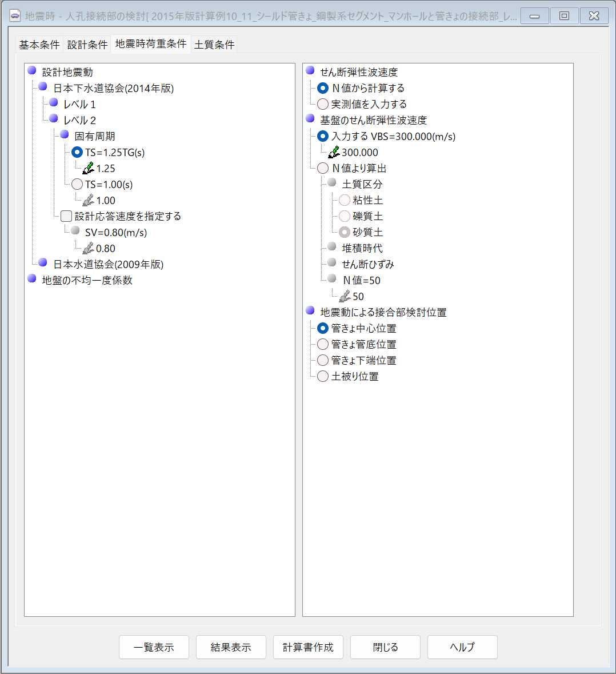Click the purple bullet beside 設計地震動

(32, 71)
